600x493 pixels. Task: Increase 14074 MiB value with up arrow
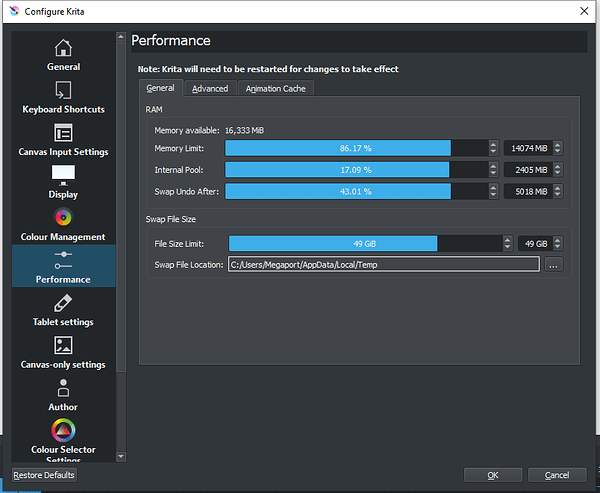tap(558, 144)
